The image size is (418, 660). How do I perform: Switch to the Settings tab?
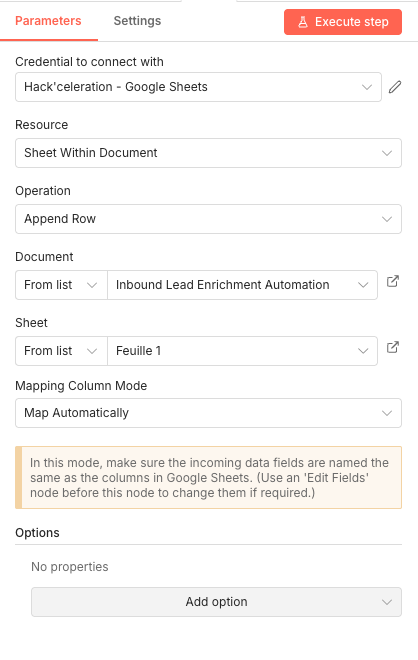tap(137, 21)
